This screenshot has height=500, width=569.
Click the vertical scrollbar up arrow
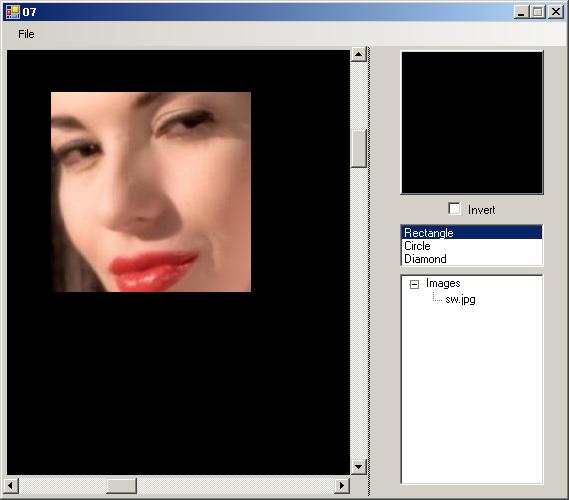pos(359,55)
